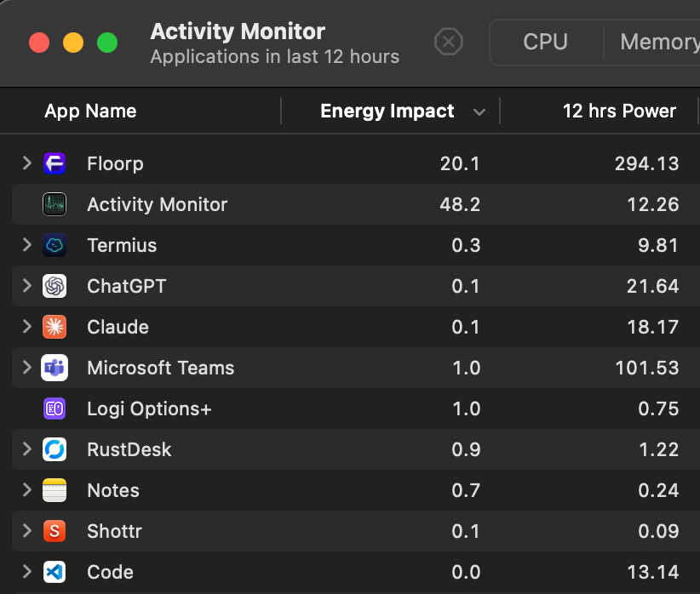This screenshot has height=594, width=700.
Task: Click Floorp's 12 hrs power 294.13
Action: [647, 163]
